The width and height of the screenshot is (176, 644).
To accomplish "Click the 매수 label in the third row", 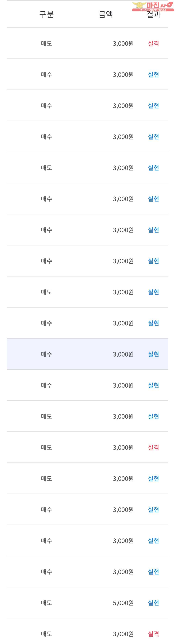I will [47, 106].
